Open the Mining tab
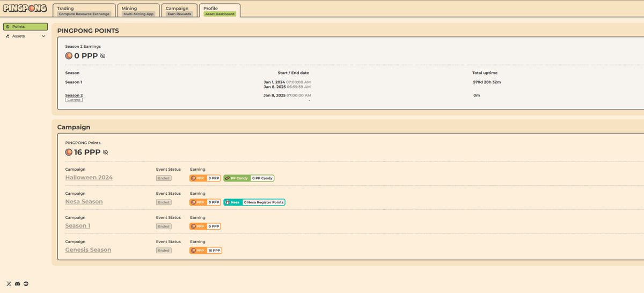The height and width of the screenshot is (293, 644). coord(139,11)
